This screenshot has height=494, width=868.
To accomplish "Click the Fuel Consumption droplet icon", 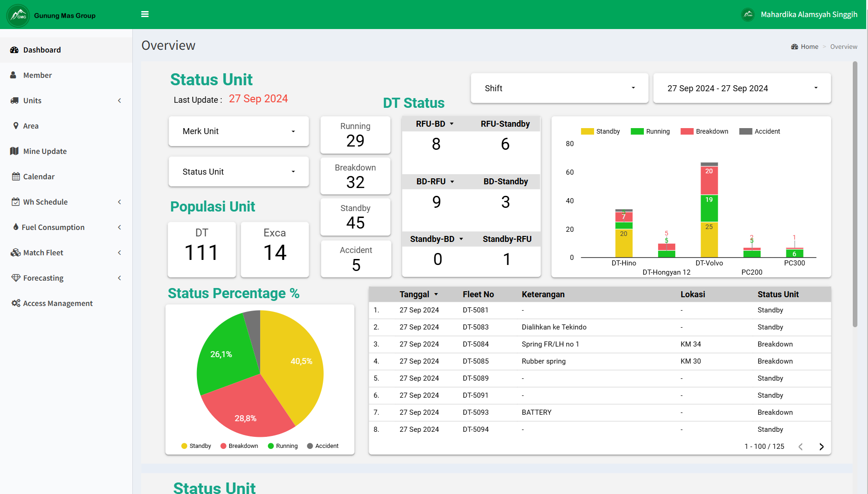I will (16, 227).
